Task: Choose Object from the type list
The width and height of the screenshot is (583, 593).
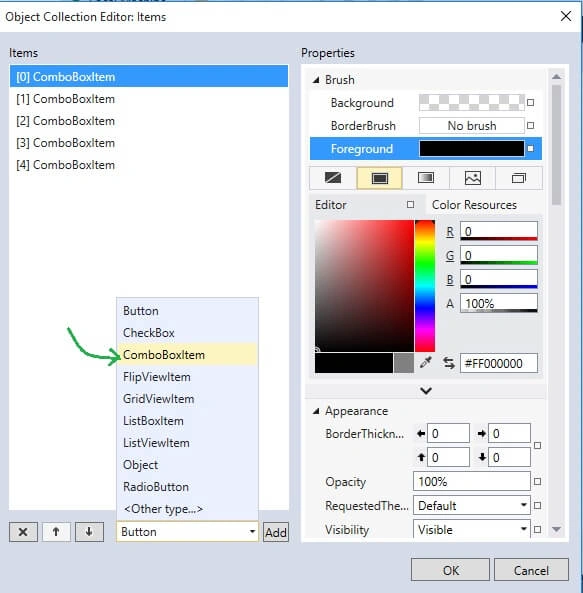Action: click(x=188, y=464)
